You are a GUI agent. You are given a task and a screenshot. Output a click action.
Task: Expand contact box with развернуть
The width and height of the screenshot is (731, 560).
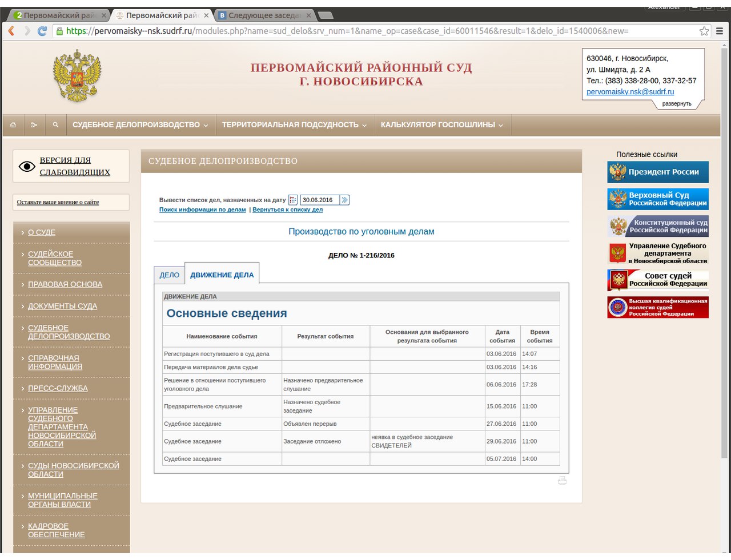pos(677,104)
